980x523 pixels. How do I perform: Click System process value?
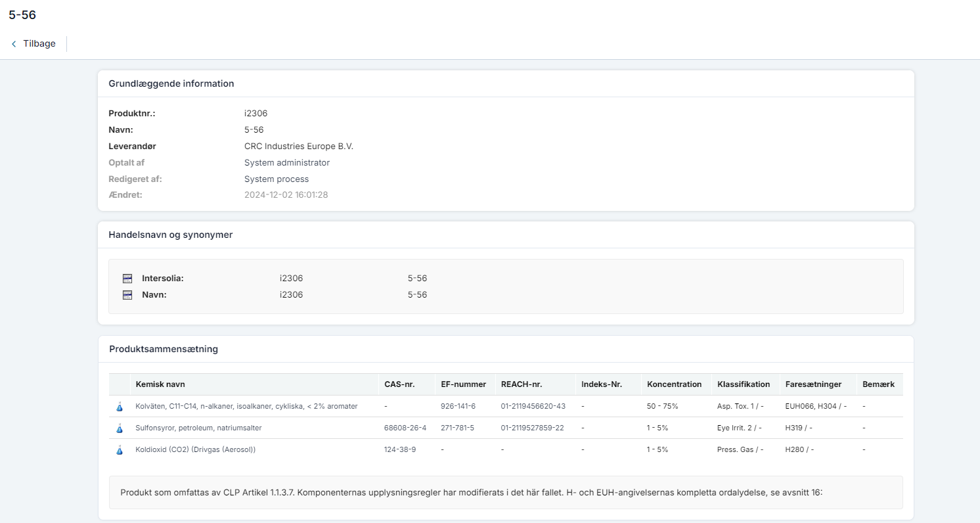point(277,179)
